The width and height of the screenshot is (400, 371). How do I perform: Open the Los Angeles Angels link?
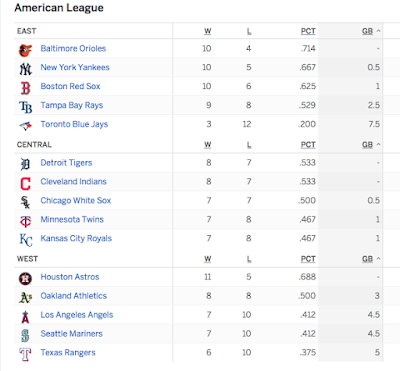77,315
